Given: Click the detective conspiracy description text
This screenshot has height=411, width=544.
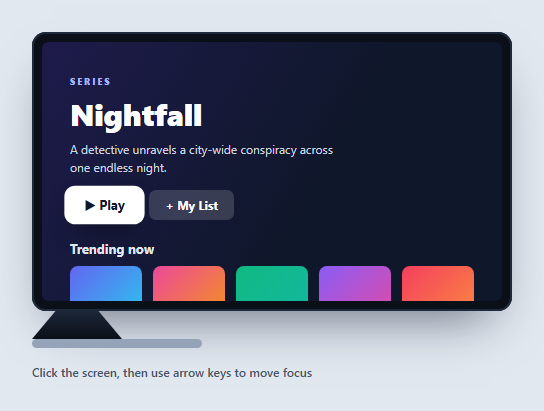Looking at the screenshot, I should (202, 159).
